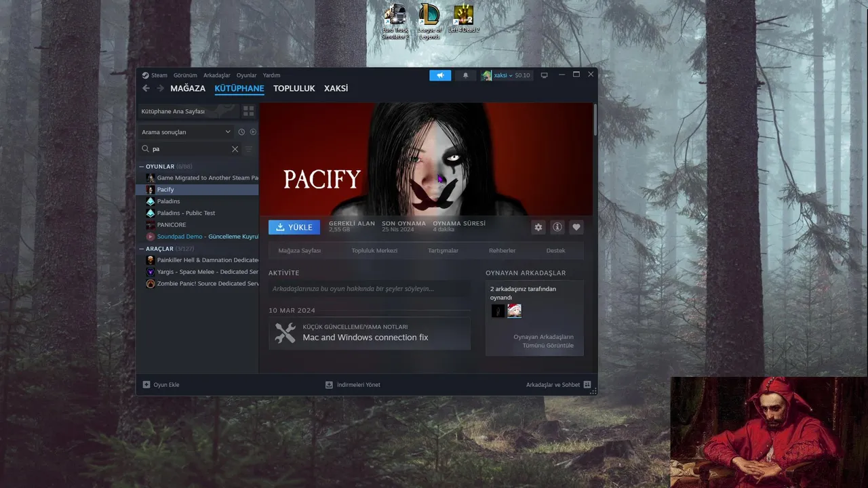The width and height of the screenshot is (868, 488).
Task: Open the Arkadaşlar menu
Action: pos(217,75)
